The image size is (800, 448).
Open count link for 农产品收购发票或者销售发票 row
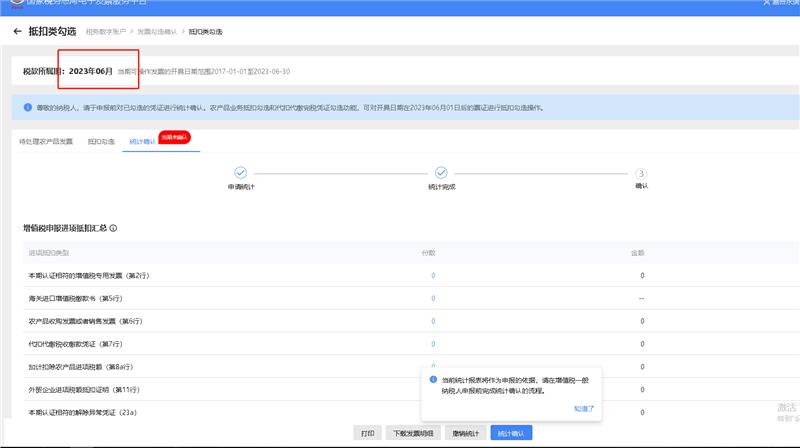[x=433, y=322]
